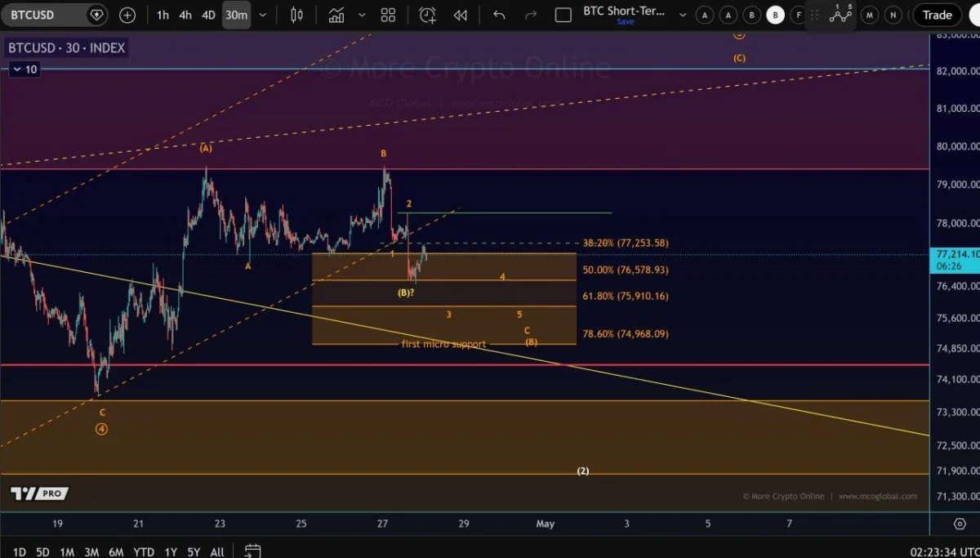Open chart settings gear on time axis

pos(960,524)
